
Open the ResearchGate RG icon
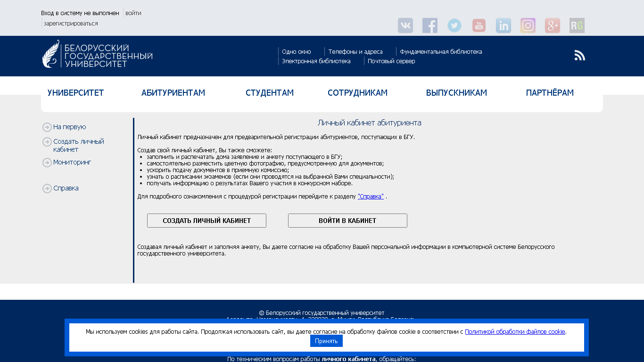pos(577,25)
